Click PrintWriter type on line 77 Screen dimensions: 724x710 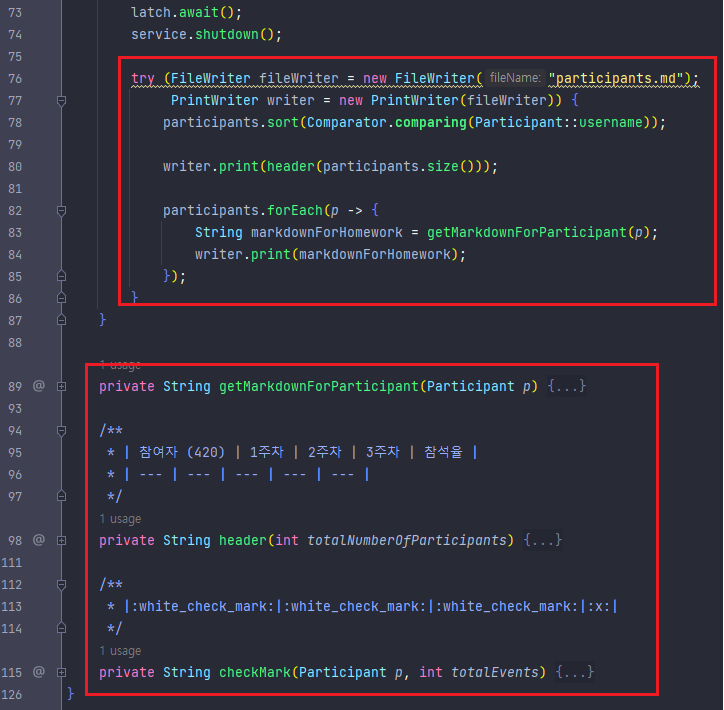[215, 100]
